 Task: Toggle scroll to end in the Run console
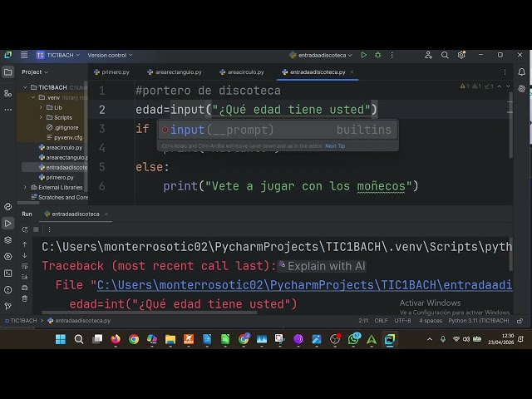coord(25,277)
